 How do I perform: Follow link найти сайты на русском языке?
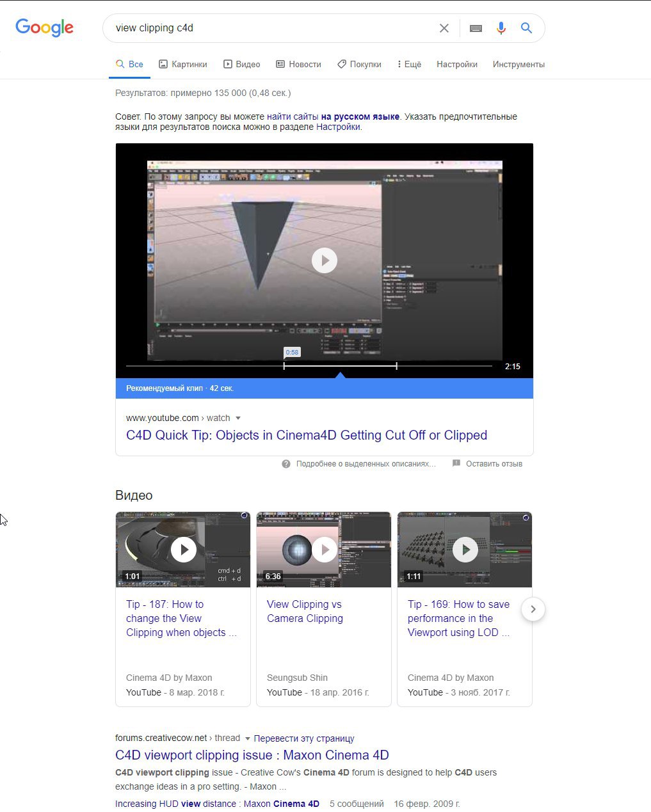click(333, 116)
